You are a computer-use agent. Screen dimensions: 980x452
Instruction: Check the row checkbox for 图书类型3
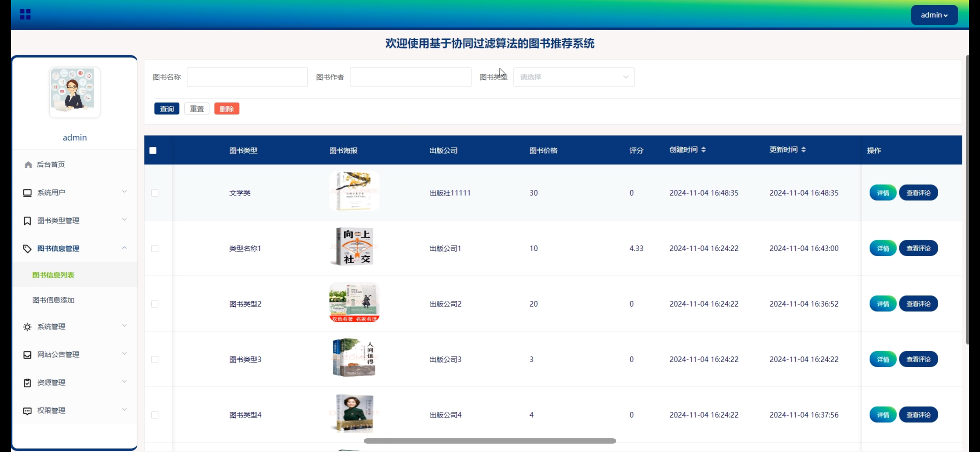click(x=155, y=359)
